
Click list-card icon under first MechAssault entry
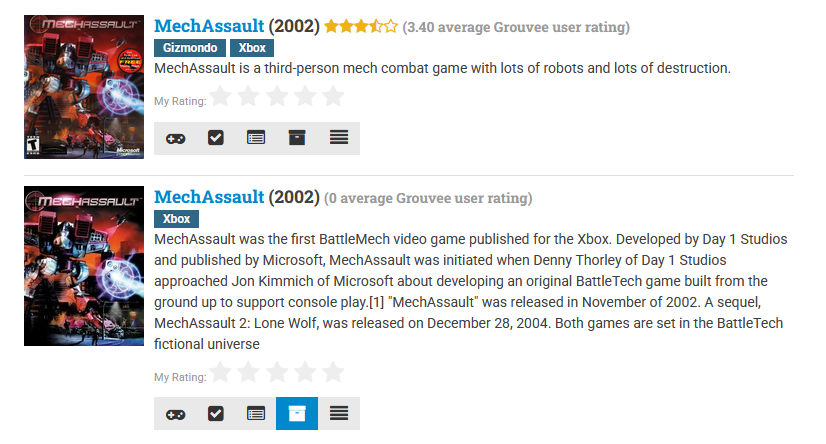click(257, 138)
